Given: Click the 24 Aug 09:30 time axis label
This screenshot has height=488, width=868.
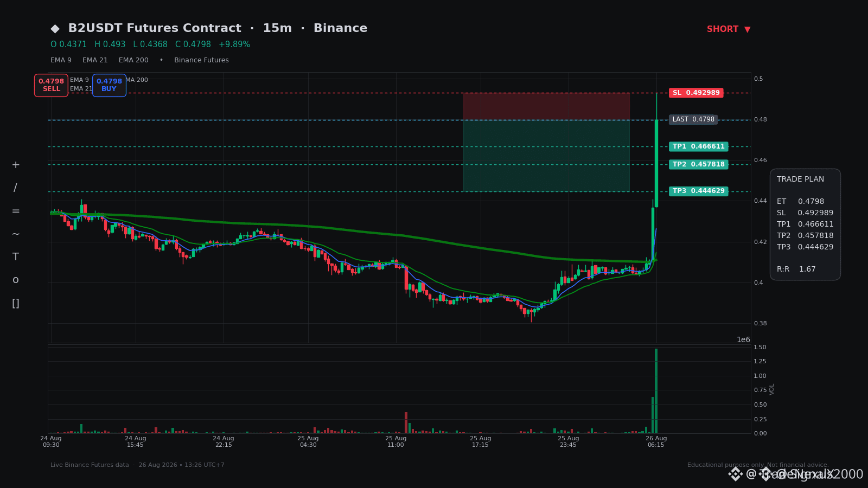Looking at the screenshot, I should click(x=51, y=441).
